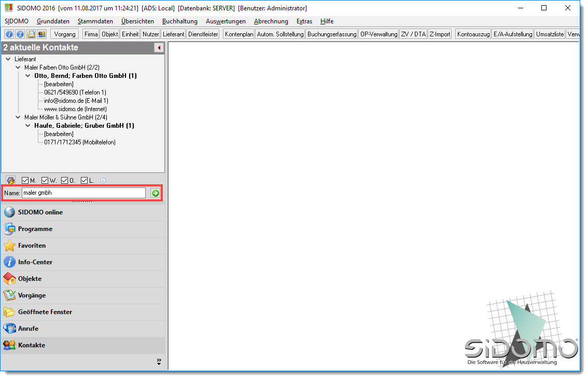Toggle the O. checkbox
The image size is (588, 379).
click(64, 181)
